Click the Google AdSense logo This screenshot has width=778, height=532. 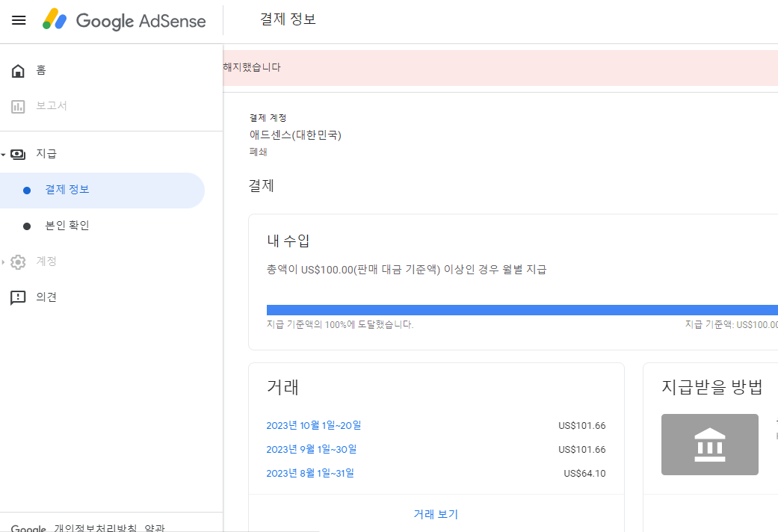[124, 21]
